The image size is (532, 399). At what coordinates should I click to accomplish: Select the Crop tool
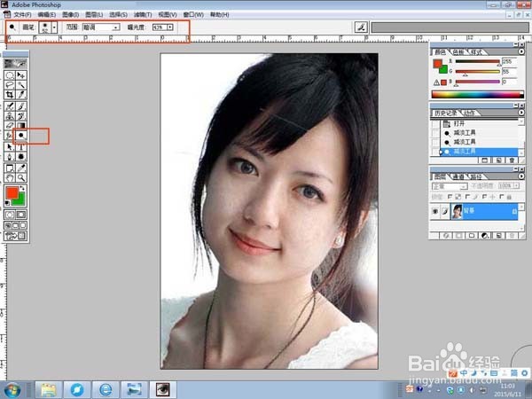[x=10, y=95]
